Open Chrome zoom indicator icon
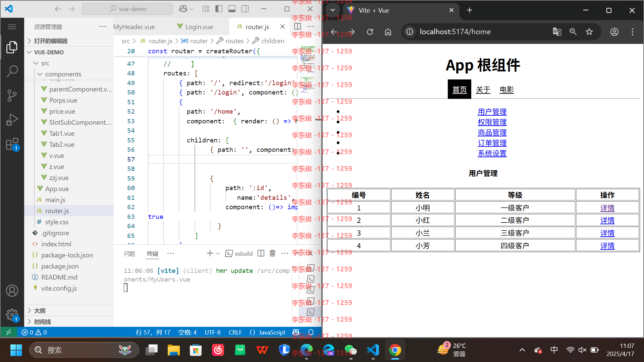The height and width of the screenshot is (362, 644). 573,32
